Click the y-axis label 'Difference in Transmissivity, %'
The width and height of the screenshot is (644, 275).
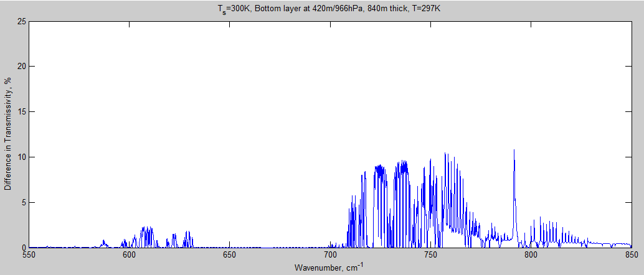point(8,134)
